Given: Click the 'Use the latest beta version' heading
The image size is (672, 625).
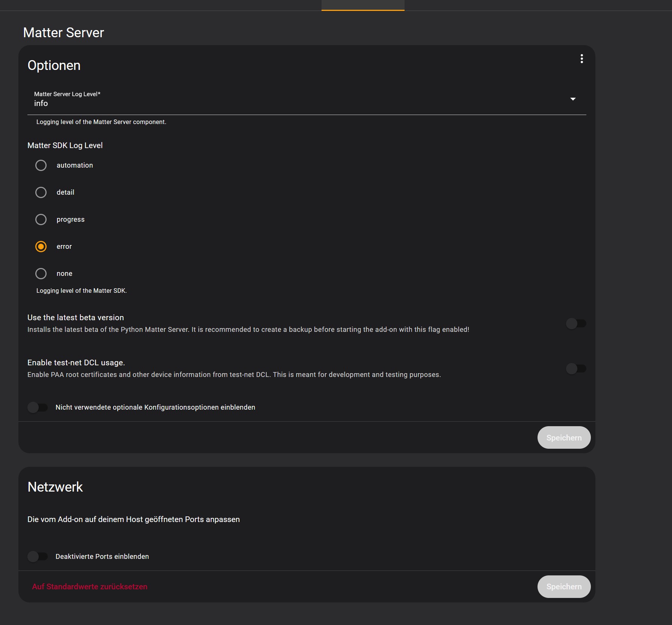Looking at the screenshot, I should (76, 318).
